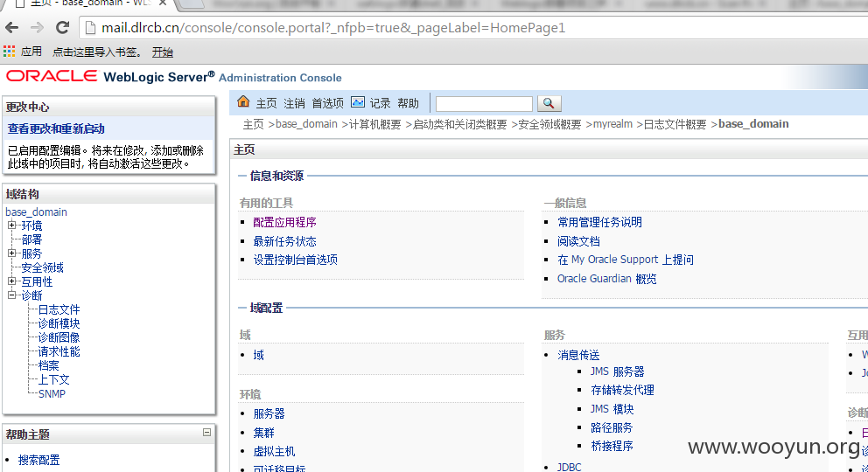The height and width of the screenshot is (472, 868).
Task: Open 帮助 help menu
Action: click(408, 103)
